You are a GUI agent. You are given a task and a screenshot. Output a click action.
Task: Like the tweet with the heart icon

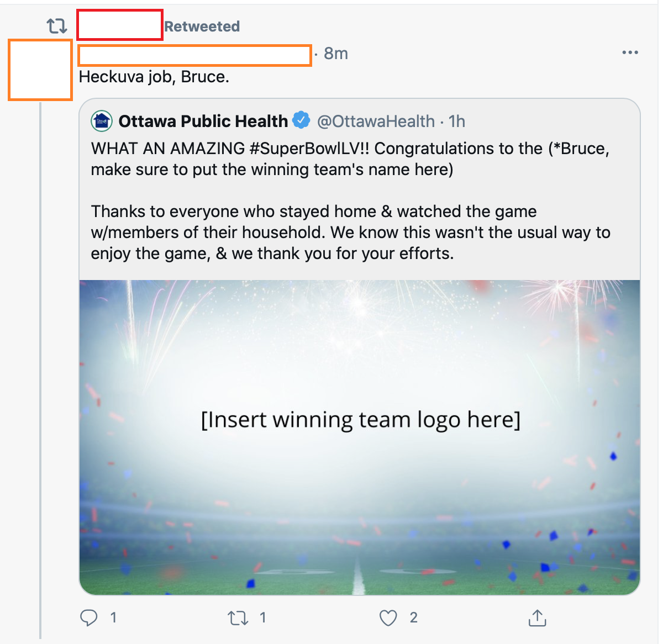click(388, 617)
